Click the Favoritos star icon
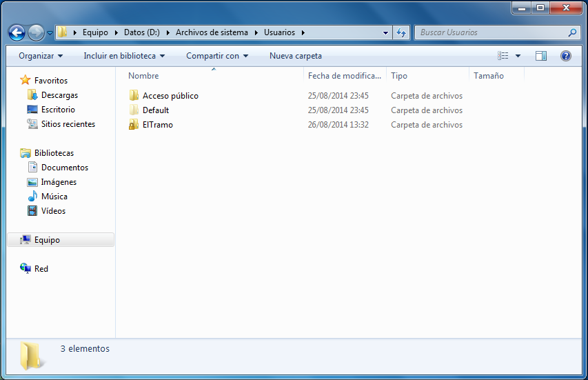Viewport: 588px width, 380px height. click(x=25, y=80)
